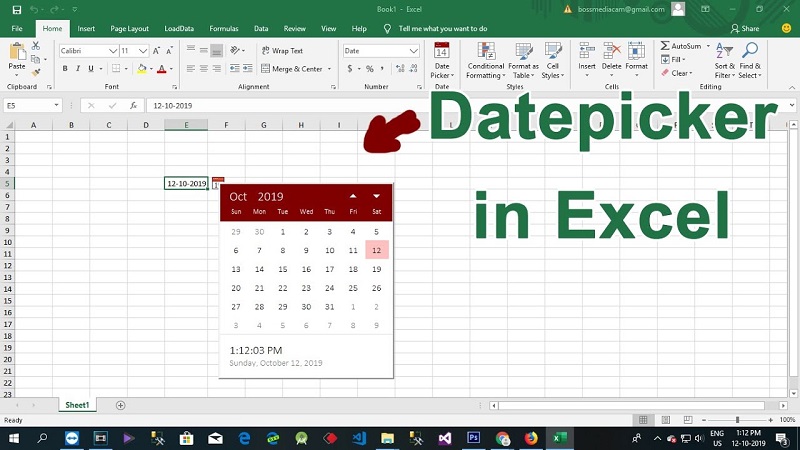The image size is (800, 450).
Task: Switch to the Page Layout tab
Action: tap(129, 29)
